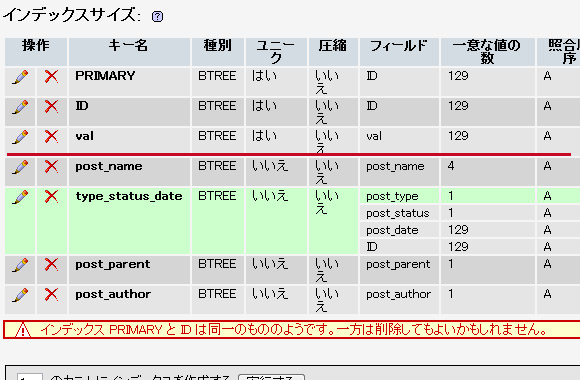580x380 pixels.
Task: Select the post_parent key name cell
Action: click(129, 270)
